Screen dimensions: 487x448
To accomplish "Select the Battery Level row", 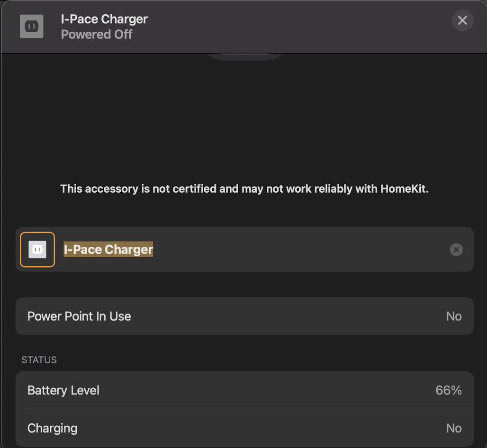I will coord(244,390).
